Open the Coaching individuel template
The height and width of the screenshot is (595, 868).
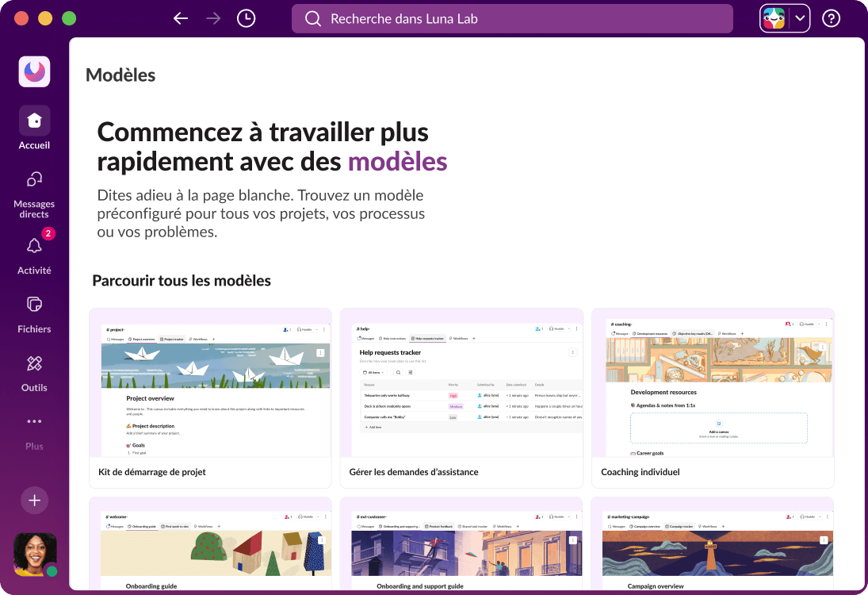click(x=712, y=397)
